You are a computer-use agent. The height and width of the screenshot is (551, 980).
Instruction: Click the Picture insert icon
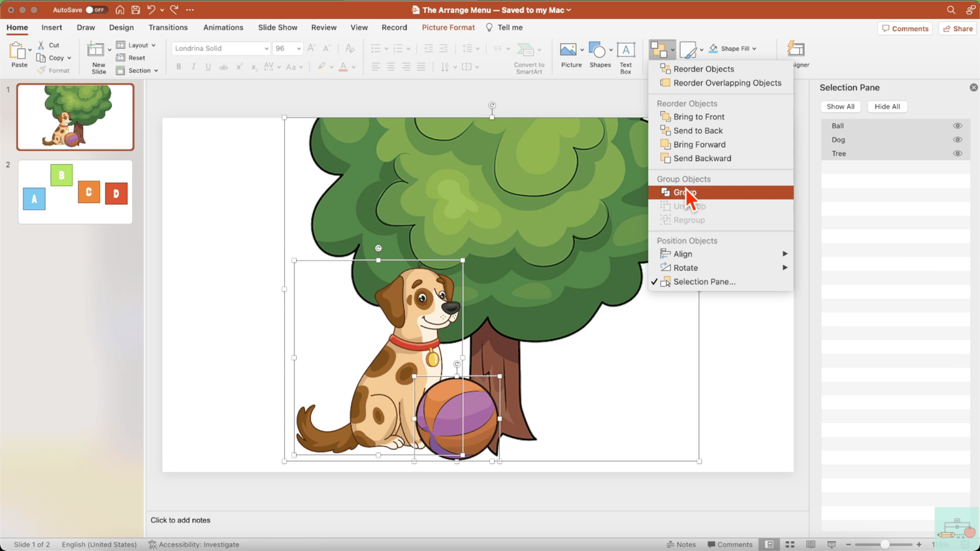point(568,50)
